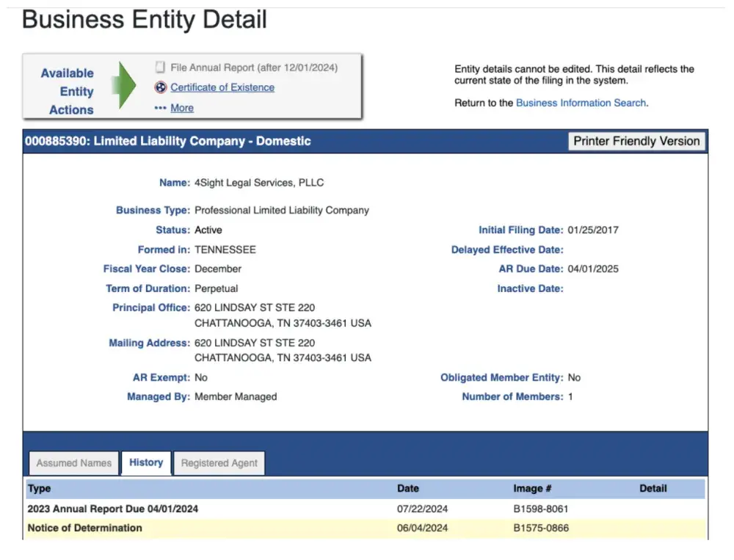This screenshot has width=734, height=560.
Task: Switch to the Assumed Names tab
Action: [x=74, y=463]
